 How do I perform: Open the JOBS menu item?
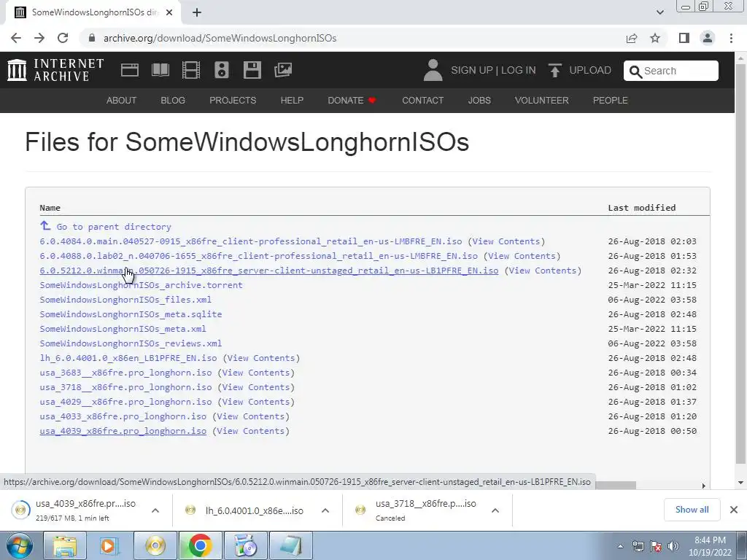click(x=479, y=101)
